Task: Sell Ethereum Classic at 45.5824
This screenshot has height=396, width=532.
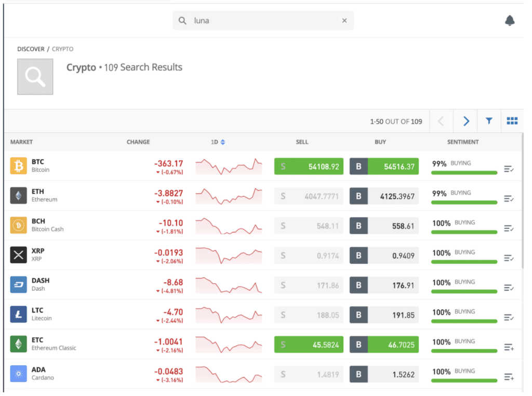Action: pyautogui.click(x=309, y=345)
